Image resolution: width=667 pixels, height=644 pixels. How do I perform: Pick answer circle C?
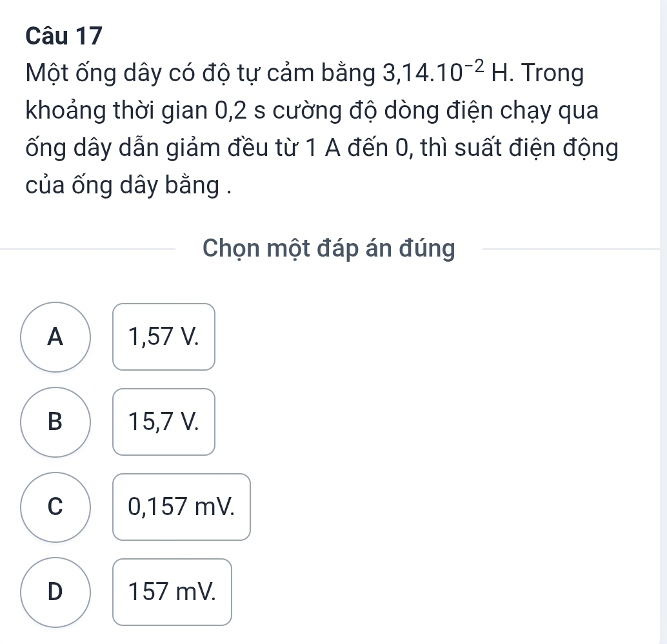55,507
